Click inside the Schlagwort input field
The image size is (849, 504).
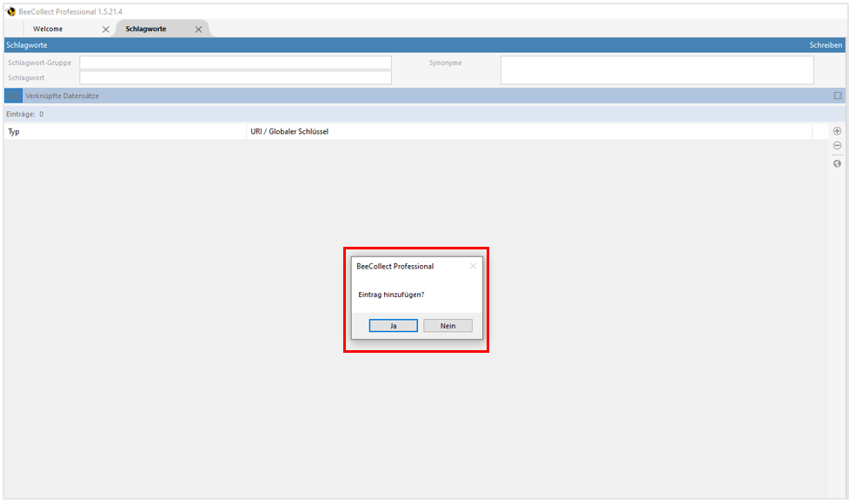(x=235, y=77)
